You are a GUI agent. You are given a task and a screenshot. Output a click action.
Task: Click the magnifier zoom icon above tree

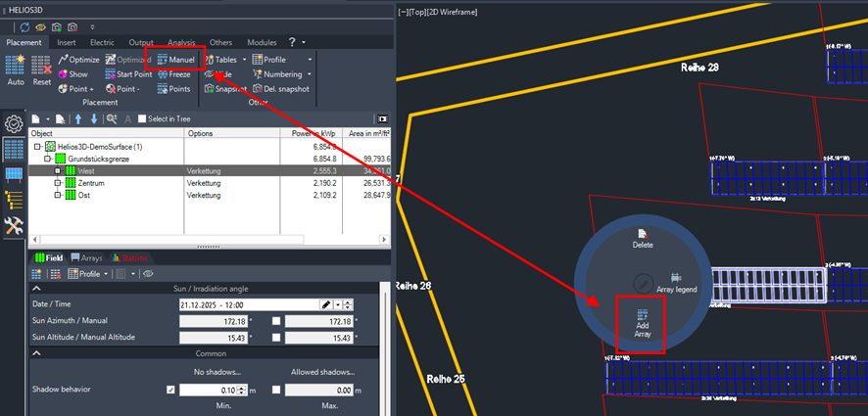(x=112, y=118)
